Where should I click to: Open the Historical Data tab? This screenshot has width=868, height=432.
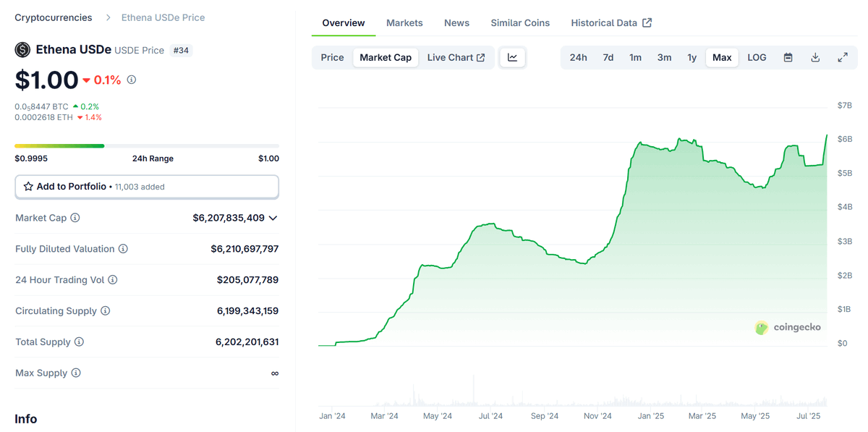point(611,23)
